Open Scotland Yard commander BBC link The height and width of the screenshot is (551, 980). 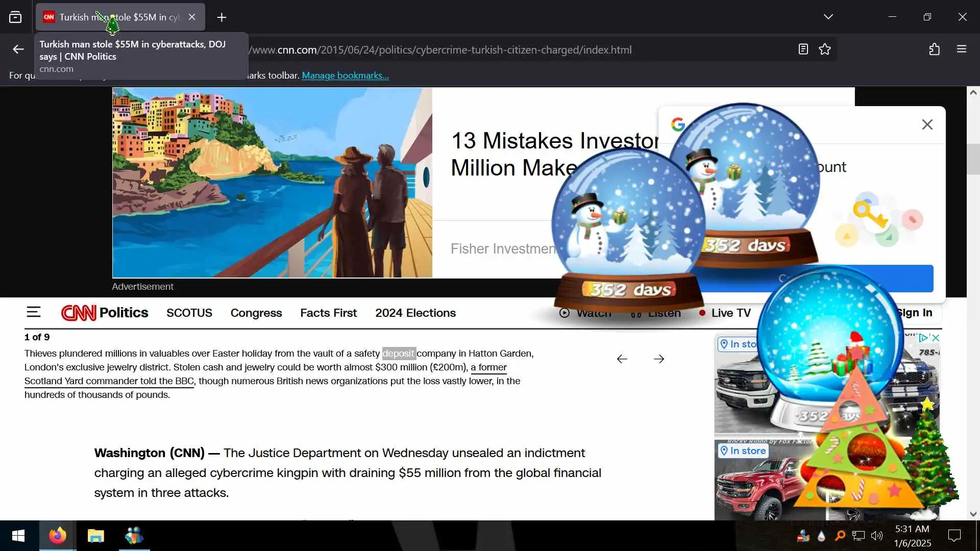pos(109,381)
